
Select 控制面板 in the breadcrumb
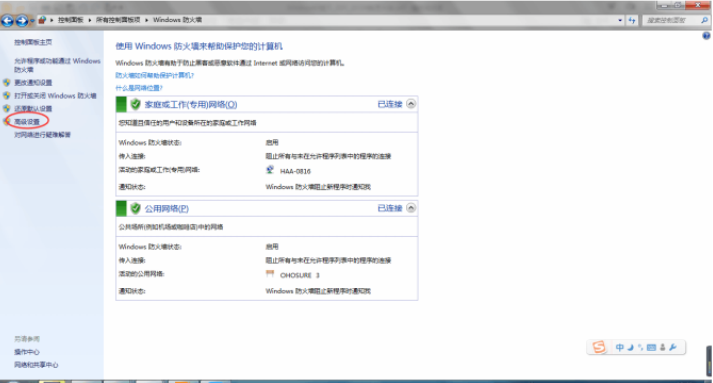pyautogui.click(x=71, y=20)
